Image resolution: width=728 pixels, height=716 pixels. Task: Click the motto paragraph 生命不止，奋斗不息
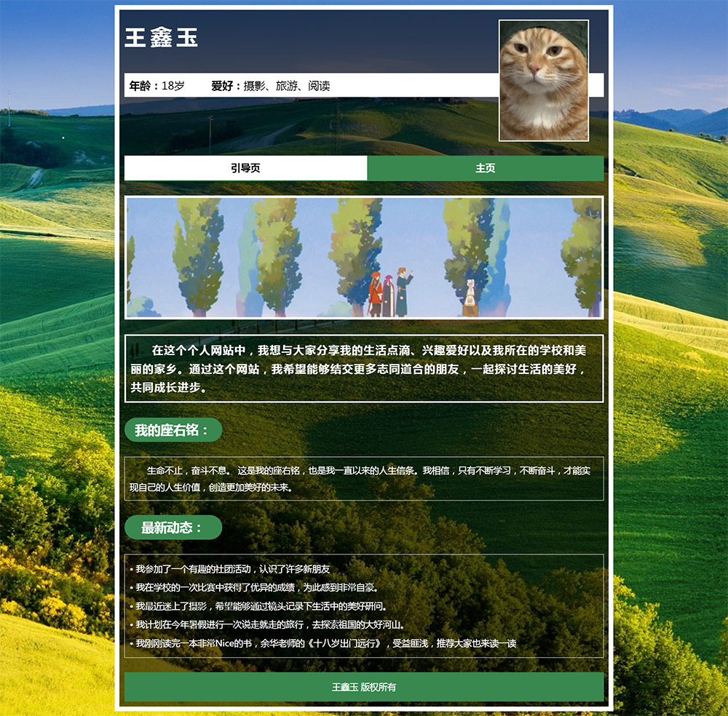click(x=364, y=479)
